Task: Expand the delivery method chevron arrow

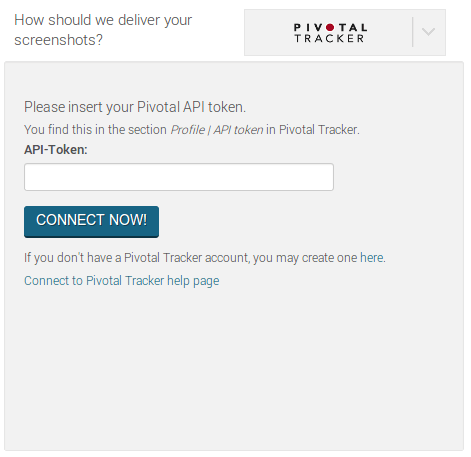Action: [428, 32]
